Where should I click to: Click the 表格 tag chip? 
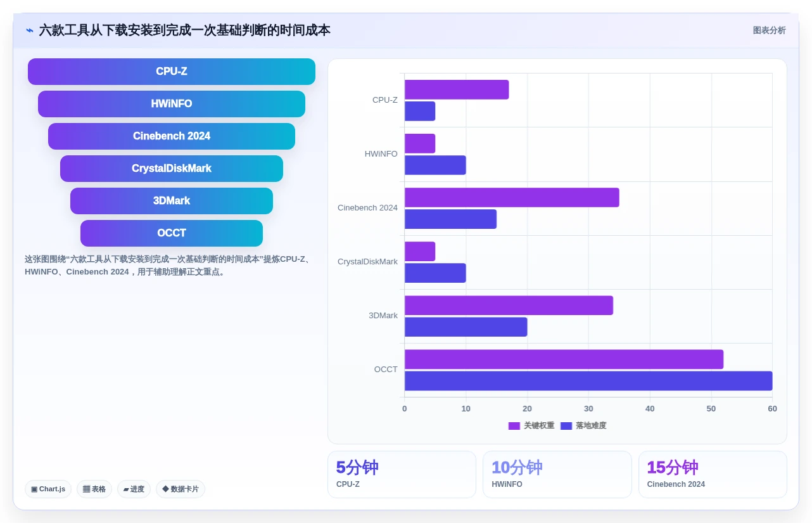[x=94, y=489]
